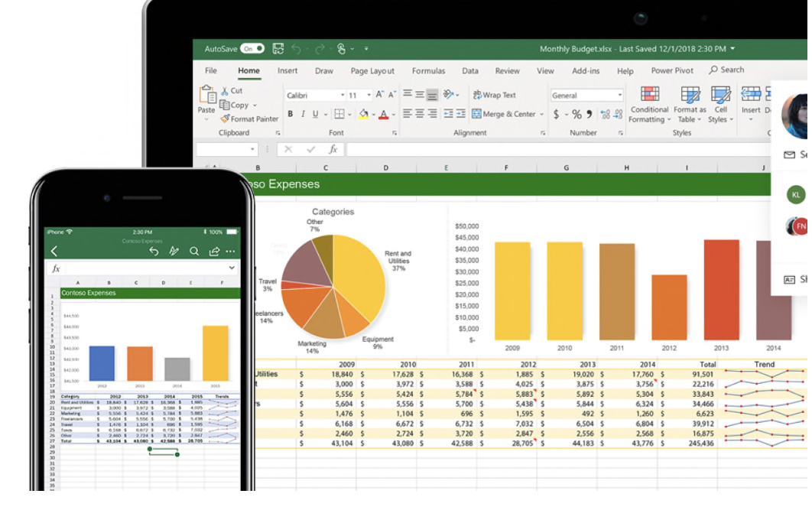Screen dimensions: 812x523
Task: Click Align Right icon
Action: point(432,113)
